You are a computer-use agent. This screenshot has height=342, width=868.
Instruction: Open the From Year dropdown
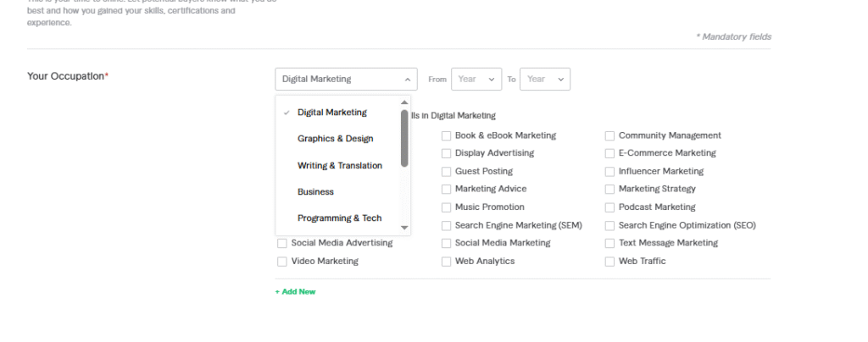point(476,79)
